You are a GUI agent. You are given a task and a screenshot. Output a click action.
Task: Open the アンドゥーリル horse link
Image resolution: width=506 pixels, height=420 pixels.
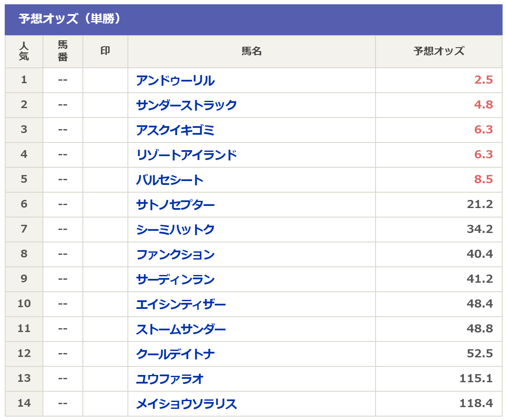click(x=175, y=80)
